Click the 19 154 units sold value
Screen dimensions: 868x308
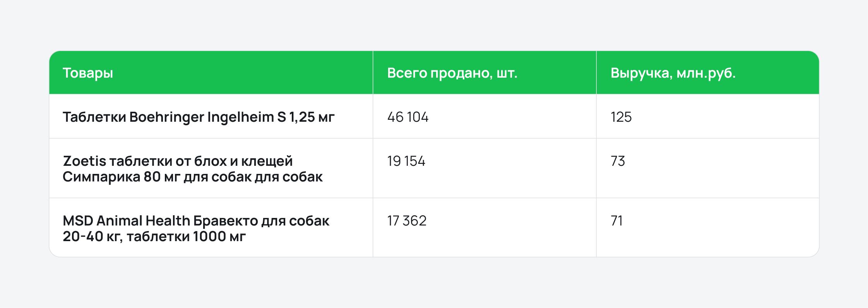point(406,161)
